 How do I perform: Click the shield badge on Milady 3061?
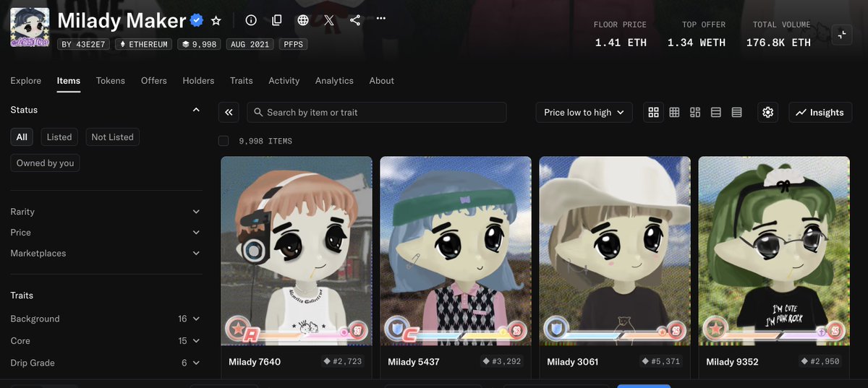click(556, 330)
